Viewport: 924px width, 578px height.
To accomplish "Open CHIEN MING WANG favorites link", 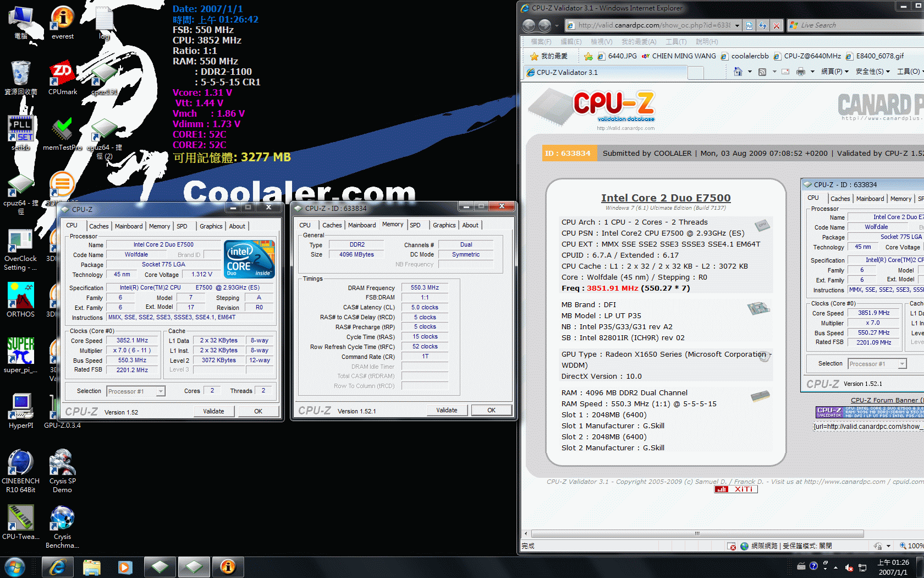I will [679, 56].
